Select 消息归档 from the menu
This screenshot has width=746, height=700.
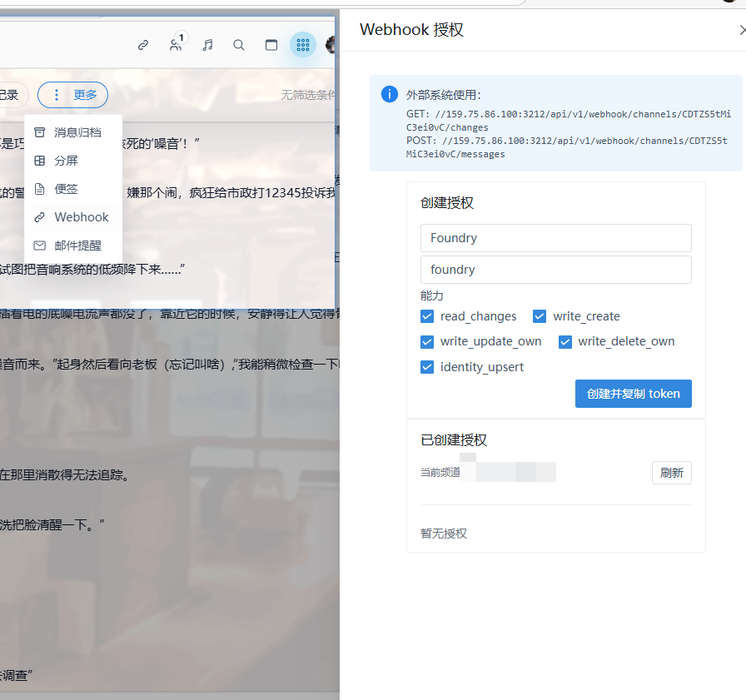point(73,132)
